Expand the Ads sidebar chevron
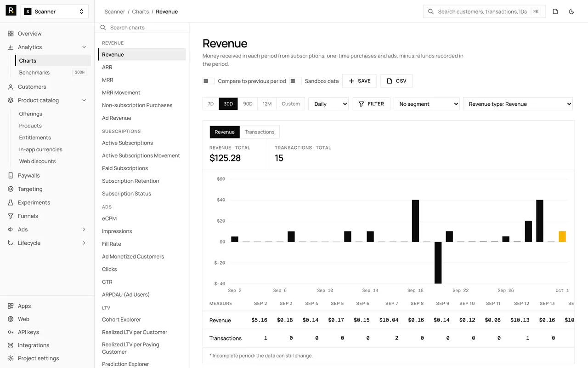Image resolution: width=588 pixels, height=368 pixels. 84,230
